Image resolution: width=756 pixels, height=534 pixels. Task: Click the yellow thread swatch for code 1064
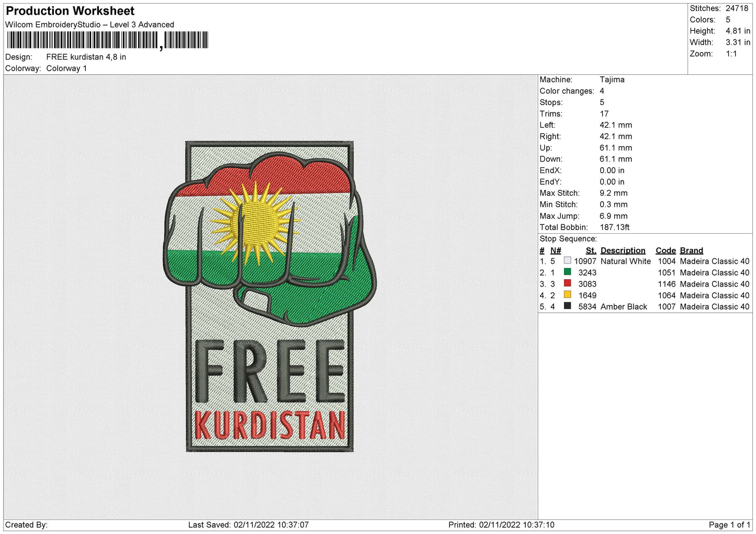567,295
